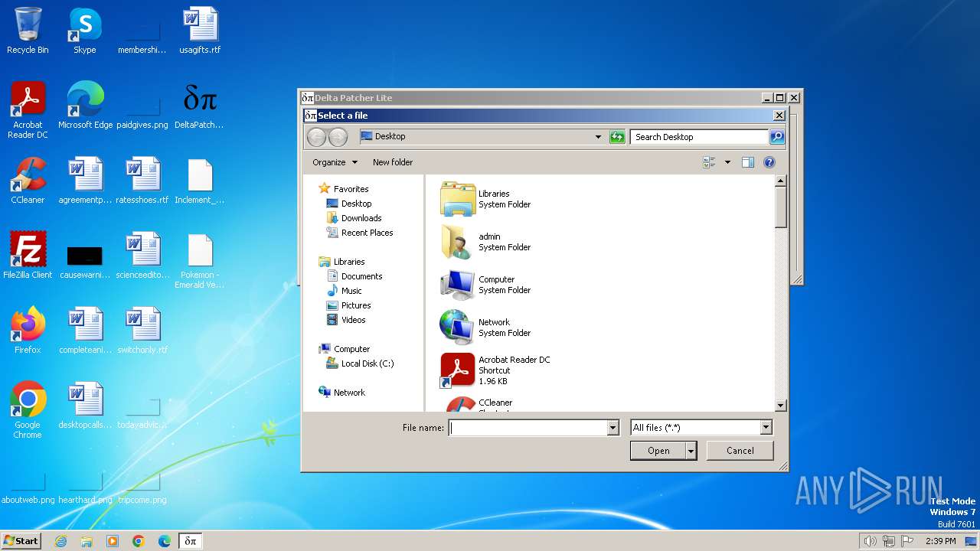This screenshot has height=551, width=980.
Task: Click the taskbar clock showing 2:39 PM
Action: click(x=940, y=541)
